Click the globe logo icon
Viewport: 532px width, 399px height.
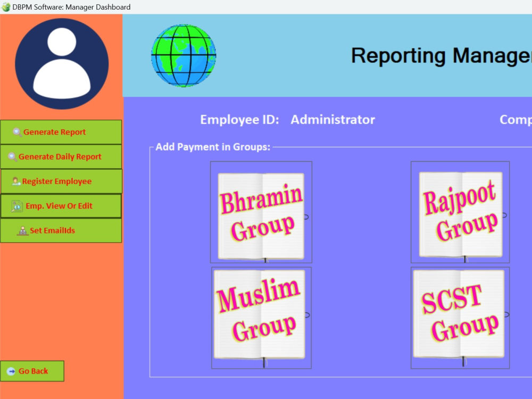184,56
